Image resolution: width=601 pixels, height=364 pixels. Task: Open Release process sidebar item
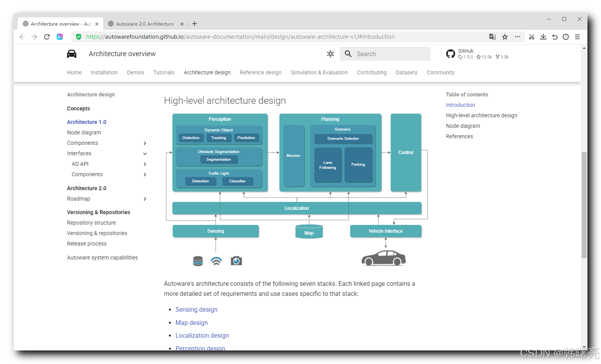(x=87, y=244)
